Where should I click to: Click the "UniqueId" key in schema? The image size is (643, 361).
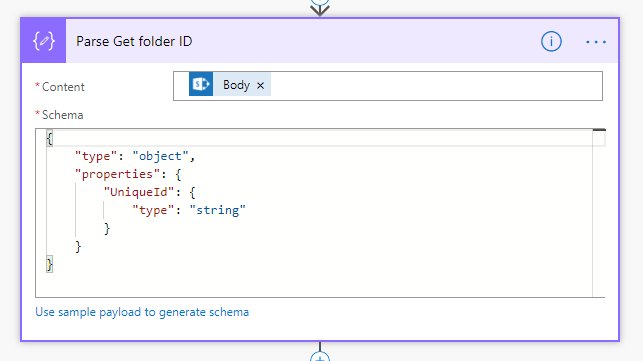[139, 192]
